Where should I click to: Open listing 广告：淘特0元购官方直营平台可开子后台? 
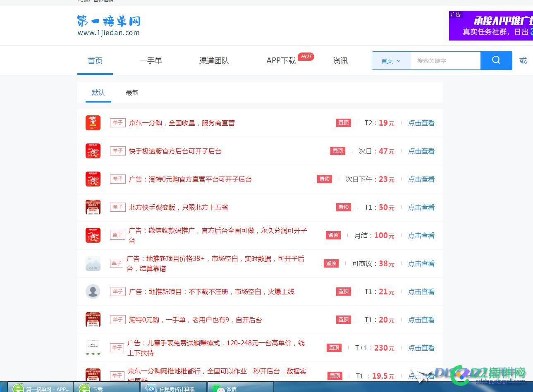click(190, 179)
